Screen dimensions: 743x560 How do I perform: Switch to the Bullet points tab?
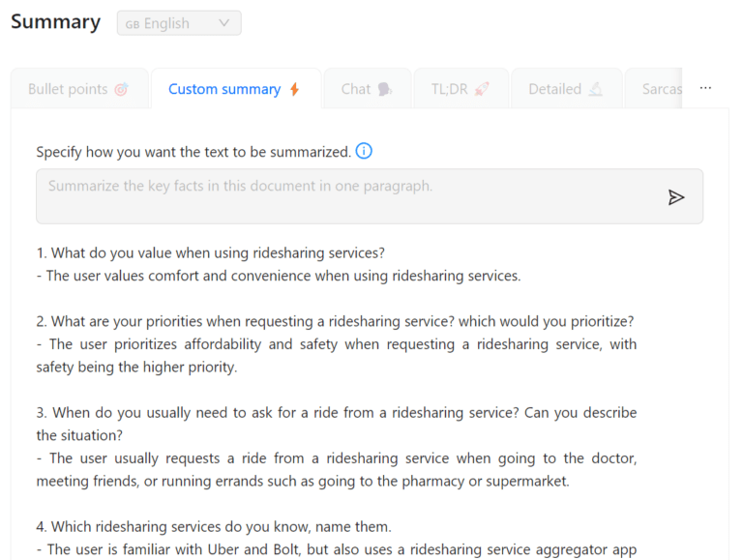click(68, 89)
